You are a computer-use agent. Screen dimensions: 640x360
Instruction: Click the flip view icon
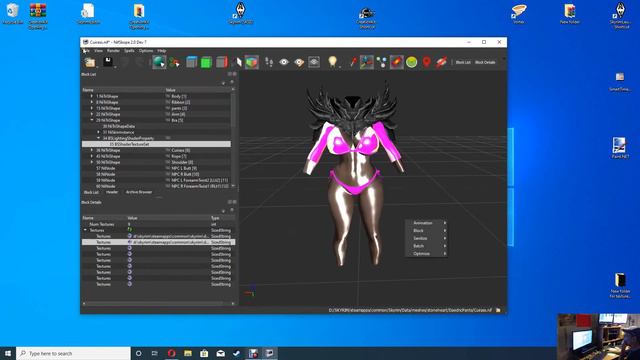coord(238,62)
